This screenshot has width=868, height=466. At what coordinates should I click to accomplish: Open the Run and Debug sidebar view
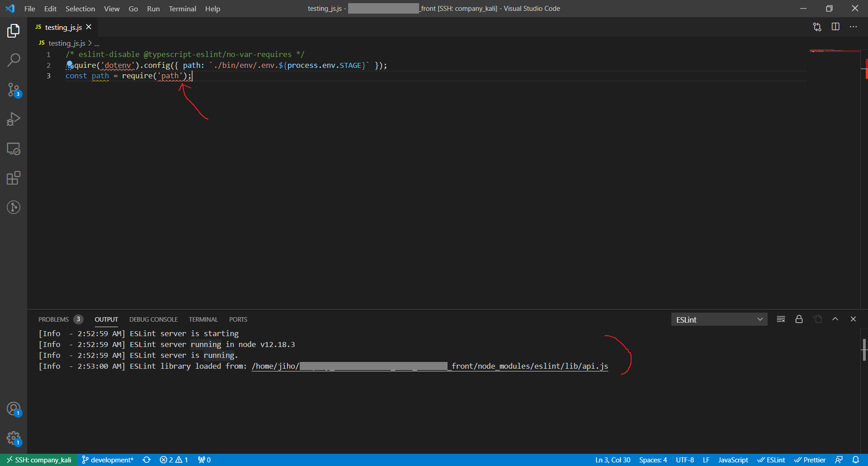click(x=14, y=119)
